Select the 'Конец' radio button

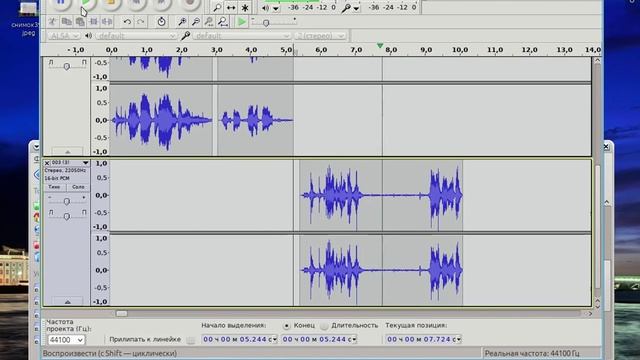(x=287, y=326)
